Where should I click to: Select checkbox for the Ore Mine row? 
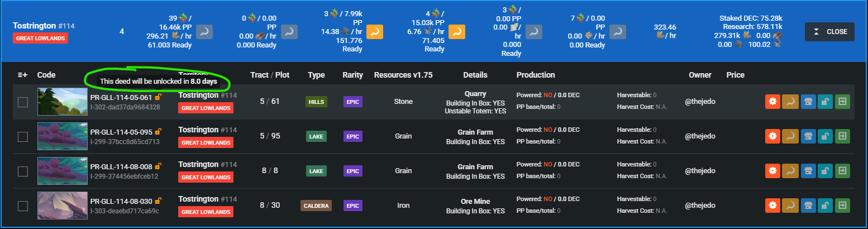(23, 206)
